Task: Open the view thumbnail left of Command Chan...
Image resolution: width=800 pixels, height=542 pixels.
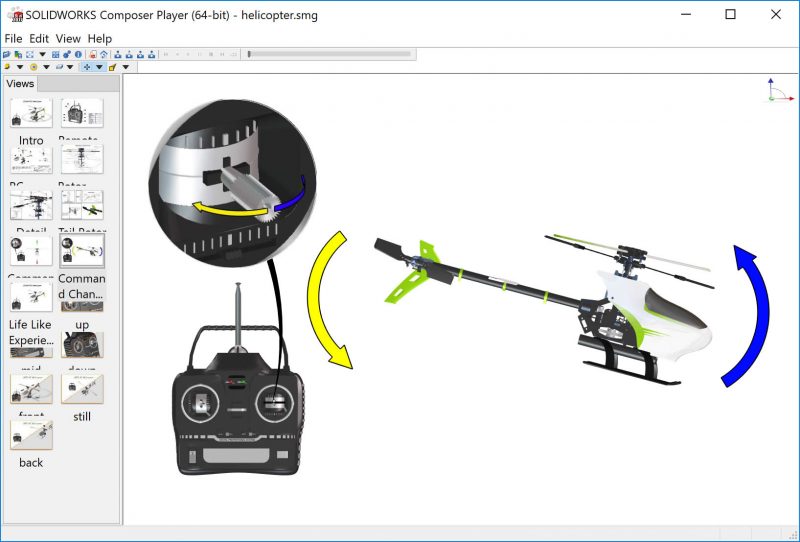Action: (x=31, y=251)
